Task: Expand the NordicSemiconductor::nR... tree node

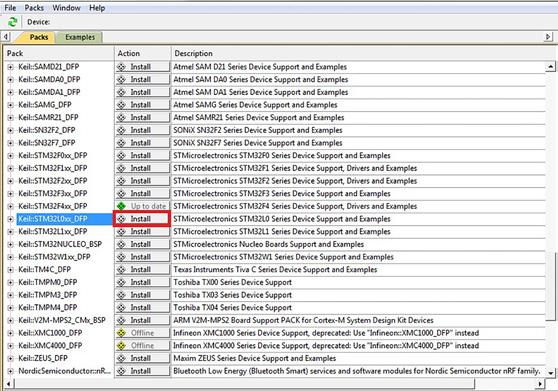Action: (10, 371)
